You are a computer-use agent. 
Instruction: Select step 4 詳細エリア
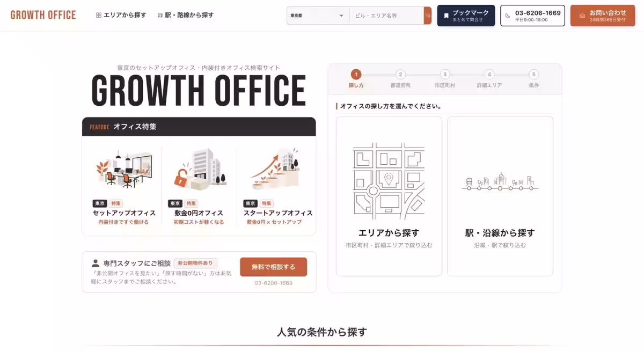(x=489, y=79)
